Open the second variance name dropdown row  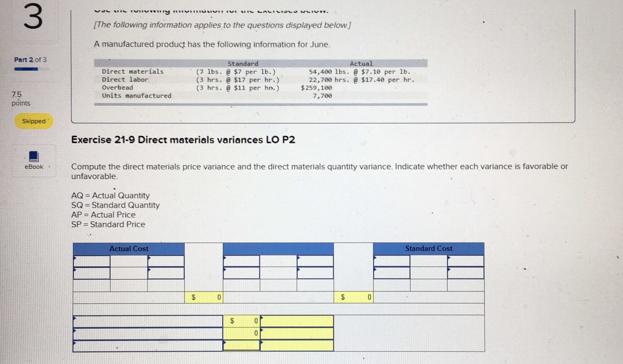(x=148, y=334)
